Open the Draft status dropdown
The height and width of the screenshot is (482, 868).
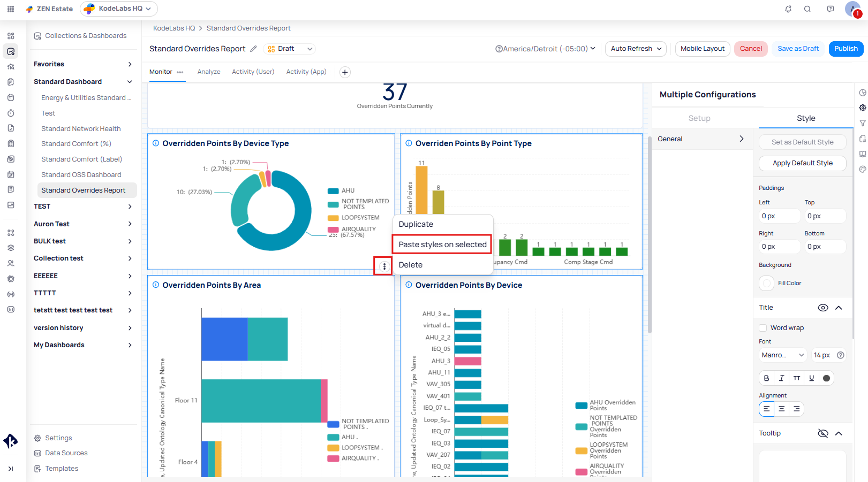point(290,49)
